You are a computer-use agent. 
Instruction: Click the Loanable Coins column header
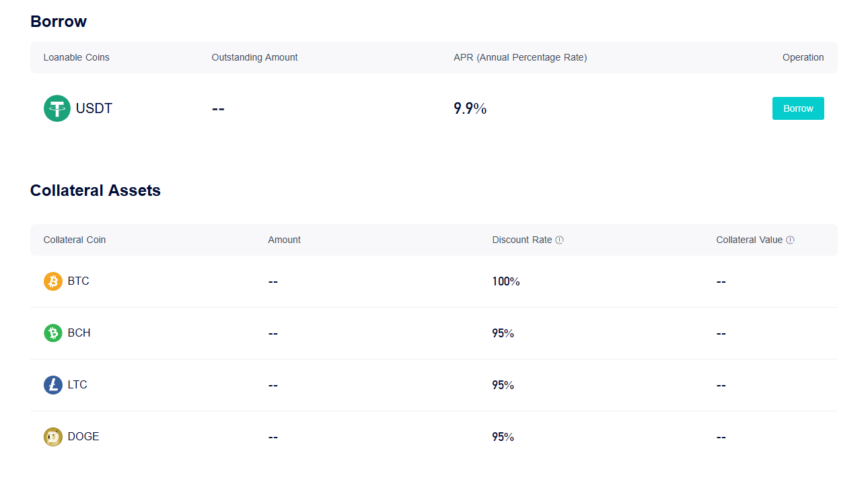point(77,58)
